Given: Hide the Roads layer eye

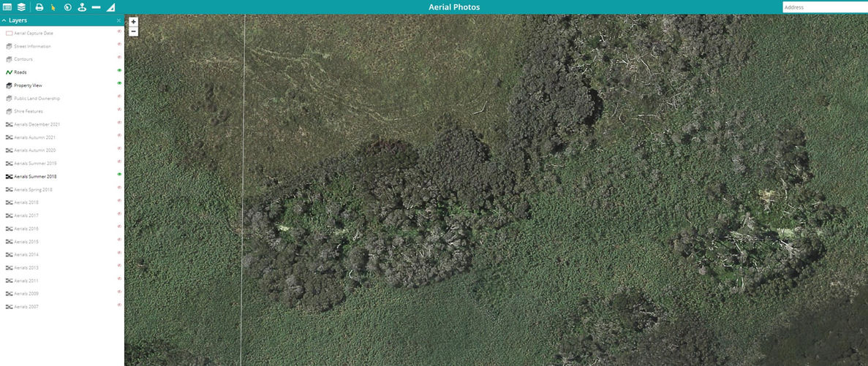Looking at the screenshot, I should click(119, 70).
